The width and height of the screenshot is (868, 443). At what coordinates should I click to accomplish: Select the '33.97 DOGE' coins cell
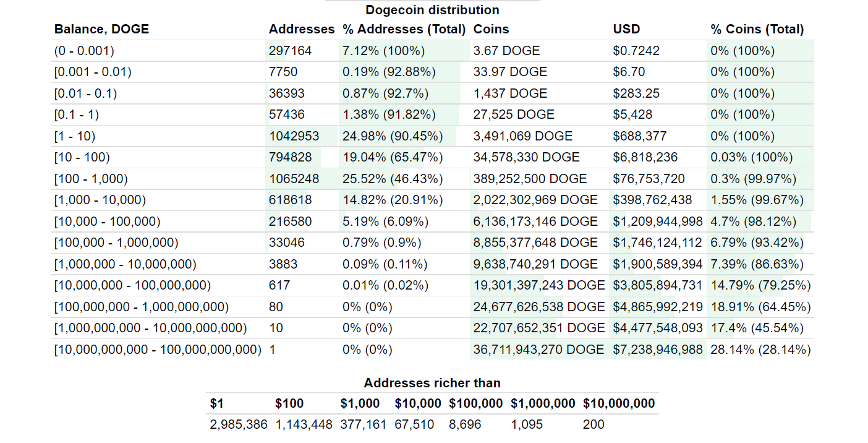coord(511,72)
